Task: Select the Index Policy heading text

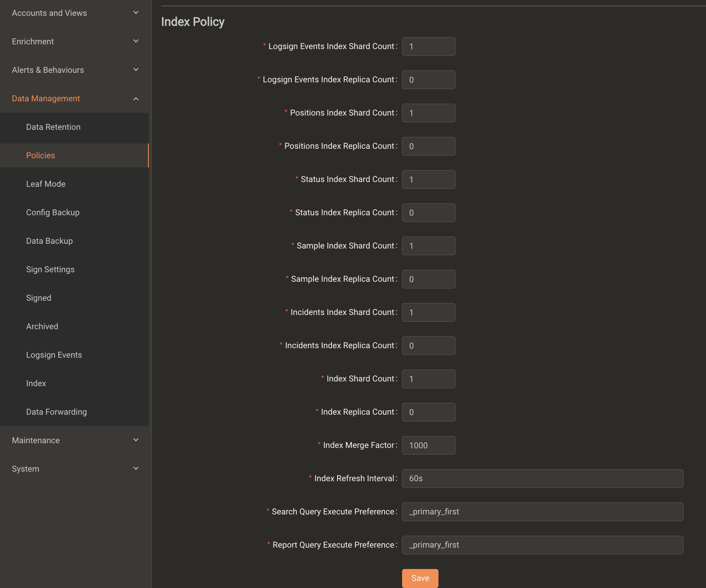Action: 193,22
